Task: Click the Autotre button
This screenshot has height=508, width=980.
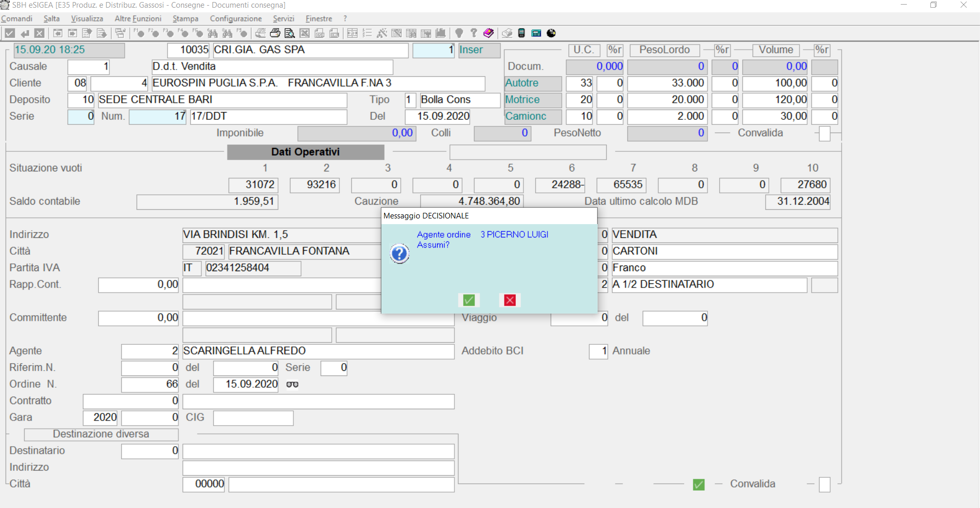Action: (x=533, y=83)
